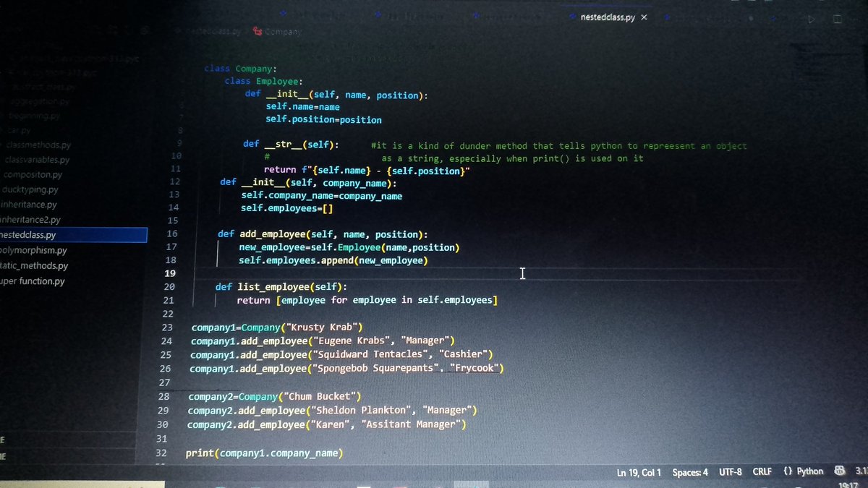Select the Company class symbol in the breadcrumb
868x488 pixels.
coord(281,32)
